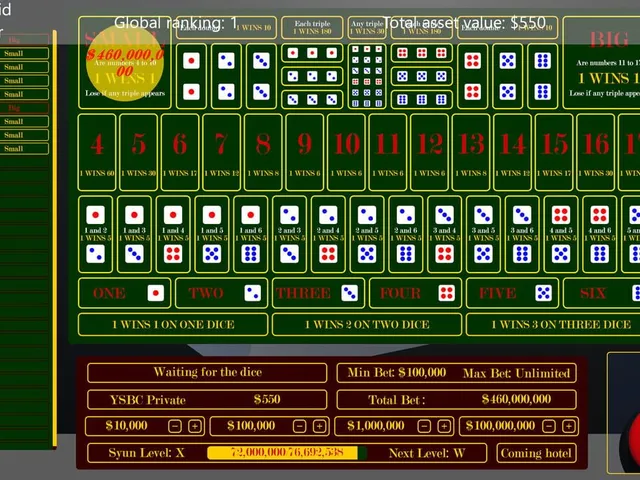Bet on the 1 and 5 combination
This screenshot has height=480, width=640.
212,234
